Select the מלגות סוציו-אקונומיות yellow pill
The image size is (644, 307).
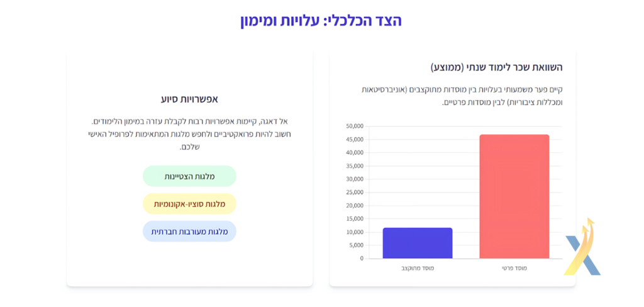tap(189, 204)
